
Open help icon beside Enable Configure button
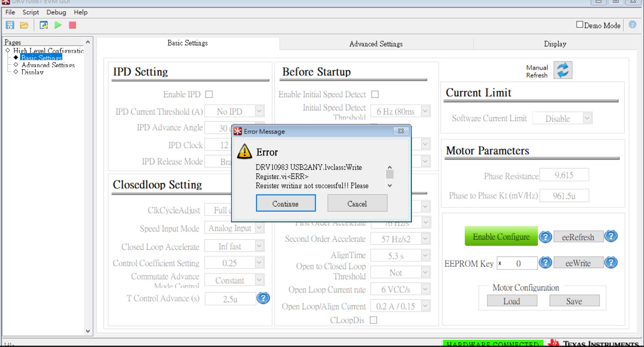pyautogui.click(x=545, y=237)
